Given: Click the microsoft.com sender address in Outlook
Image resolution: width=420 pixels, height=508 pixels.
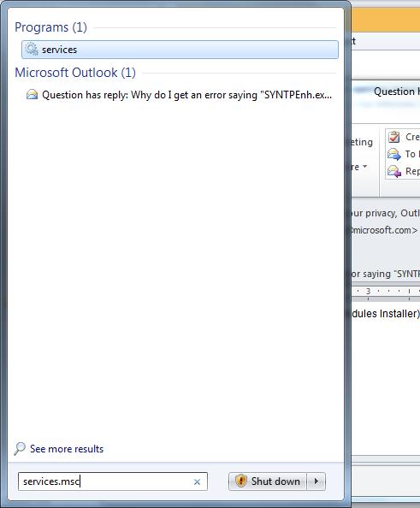Looking at the screenshot, I should [385, 230].
